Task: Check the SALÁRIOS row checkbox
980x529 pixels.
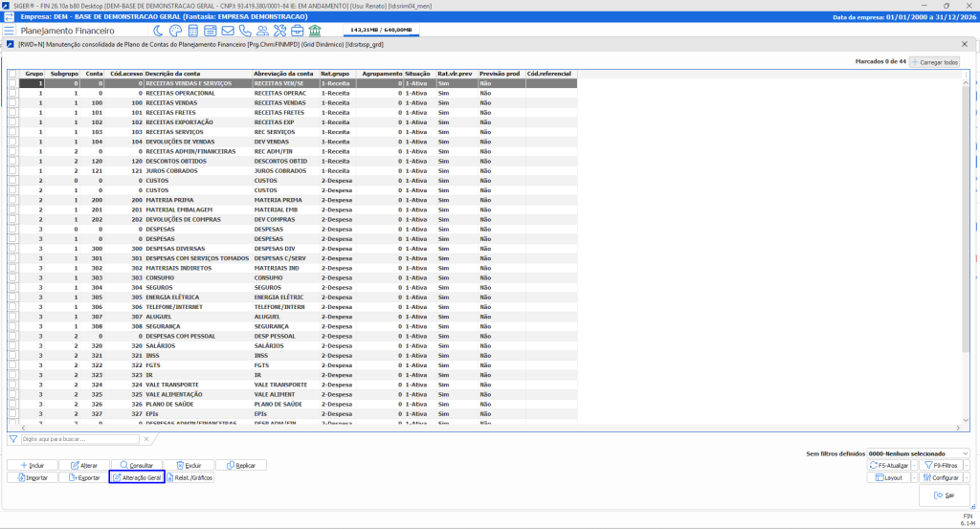Action: point(12,345)
